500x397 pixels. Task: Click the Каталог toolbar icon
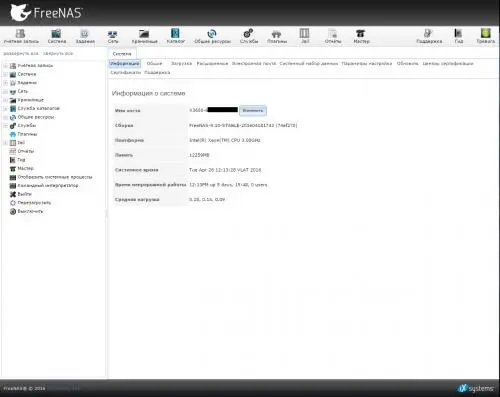(x=175, y=36)
